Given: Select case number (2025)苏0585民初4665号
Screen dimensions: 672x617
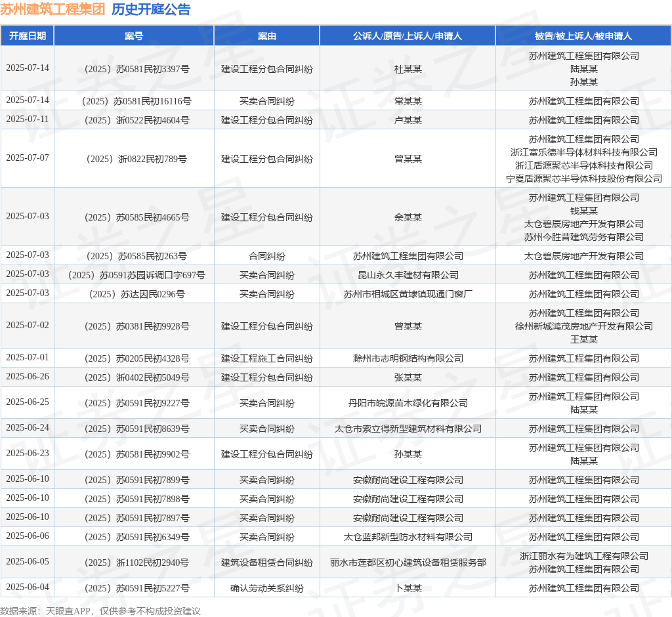Looking at the screenshot, I should pos(136,217).
